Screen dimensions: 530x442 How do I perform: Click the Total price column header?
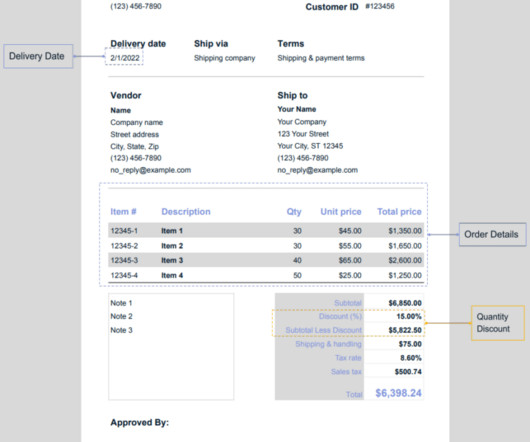click(x=399, y=212)
